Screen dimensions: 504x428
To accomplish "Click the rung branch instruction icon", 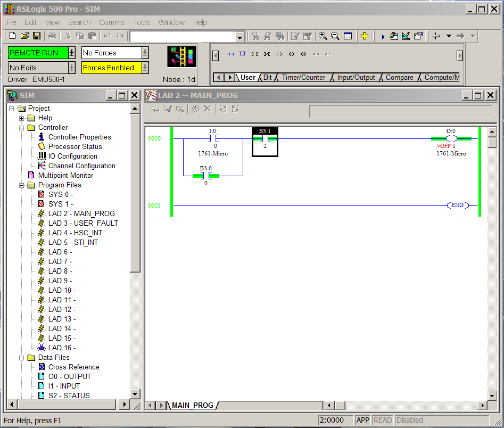I will click(242, 54).
